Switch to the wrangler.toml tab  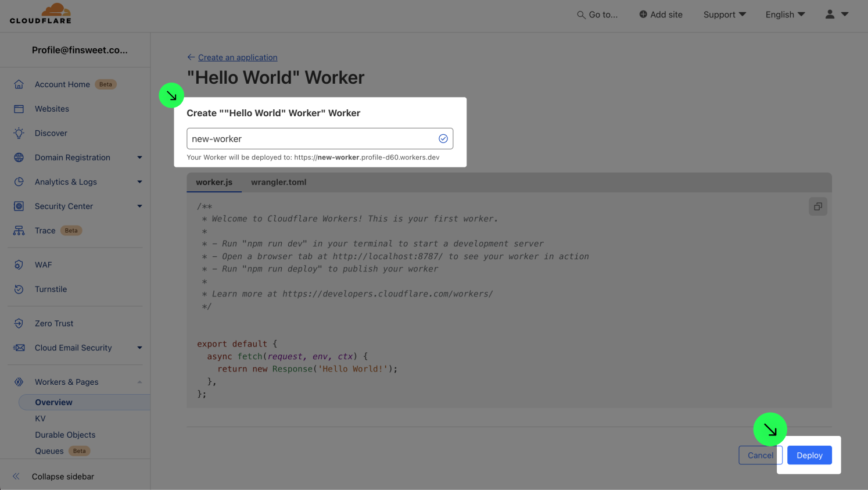[x=279, y=182]
